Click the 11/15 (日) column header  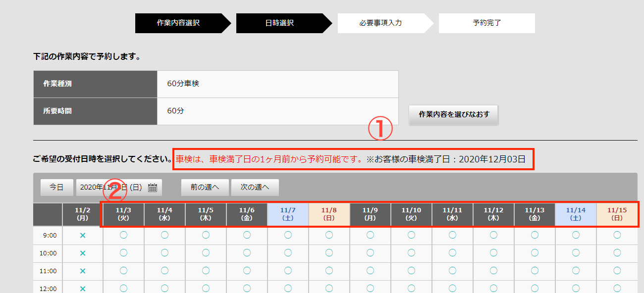[x=617, y=214]
